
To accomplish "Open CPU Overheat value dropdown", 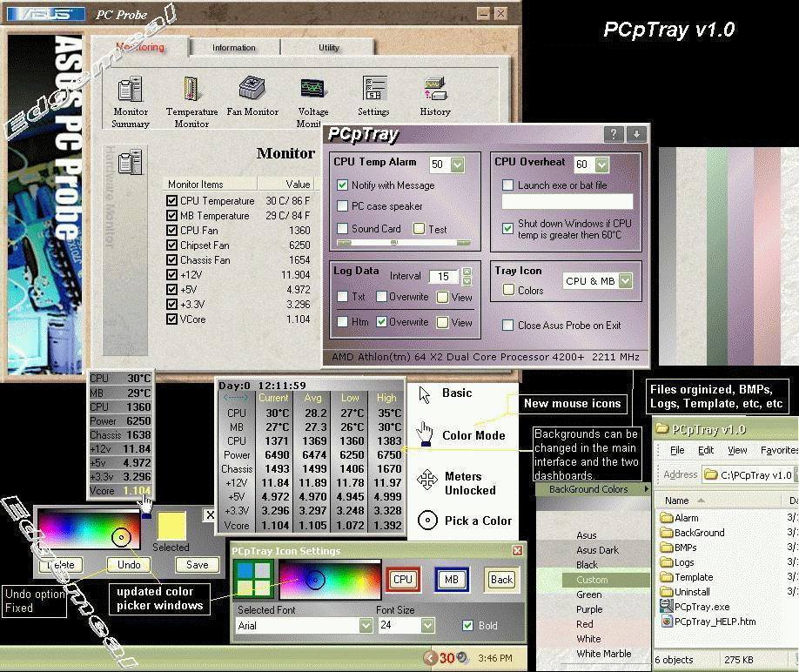I will (x=602, y=165).
